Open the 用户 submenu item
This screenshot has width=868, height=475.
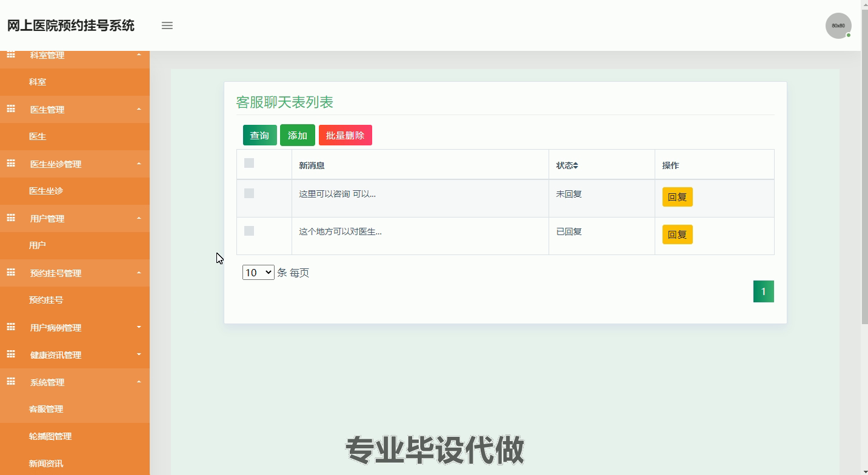(75, 245)
